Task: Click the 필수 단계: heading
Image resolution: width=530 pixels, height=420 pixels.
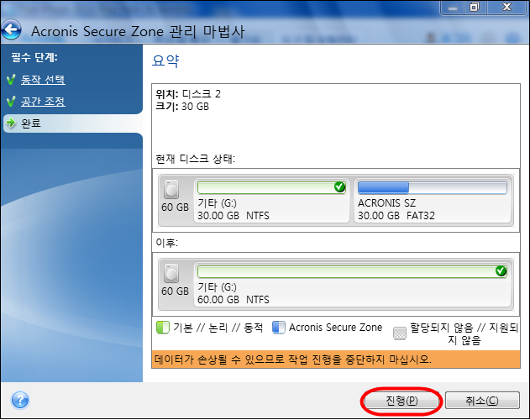Action: tap(34, 57)
